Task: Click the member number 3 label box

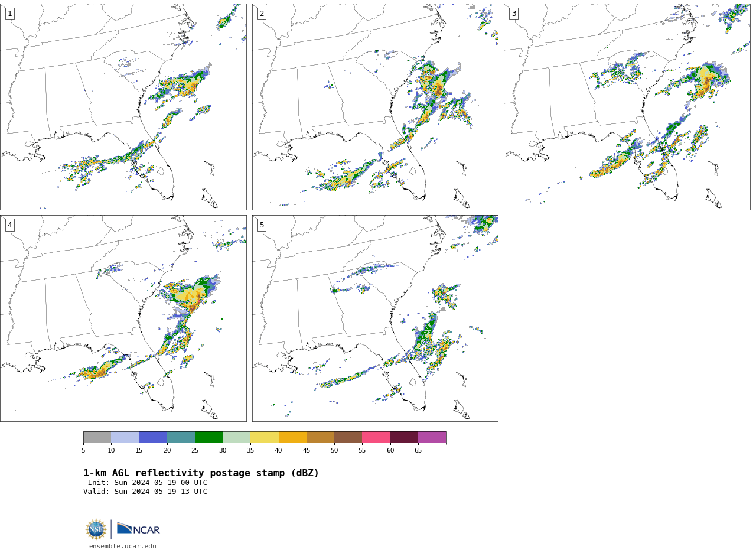Action: (x=514, y=14)
